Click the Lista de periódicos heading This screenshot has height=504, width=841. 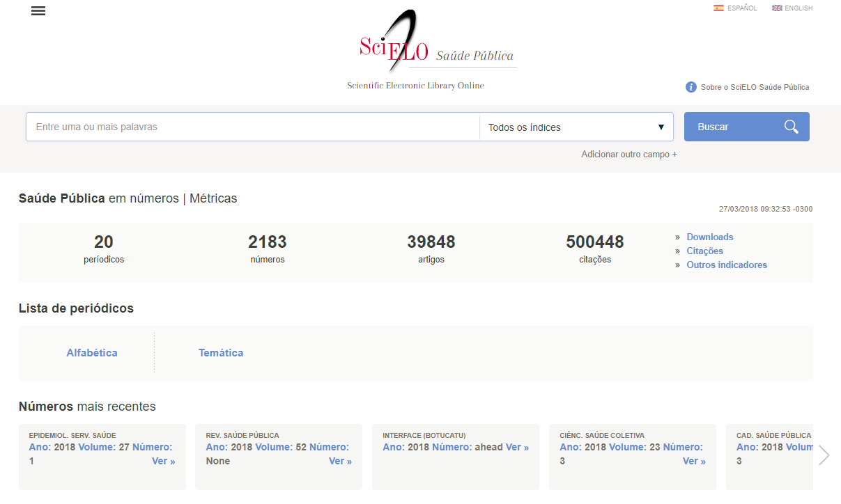(76, 308)
